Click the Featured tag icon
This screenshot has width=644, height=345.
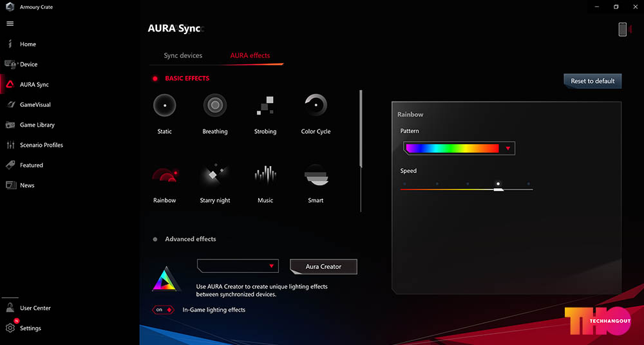(x=10, y=165)
